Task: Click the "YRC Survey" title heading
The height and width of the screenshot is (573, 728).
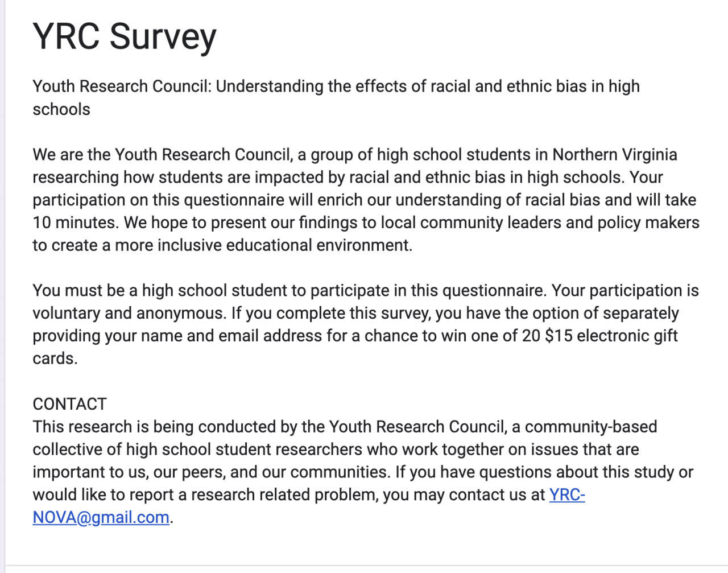Action: point(125,36)
